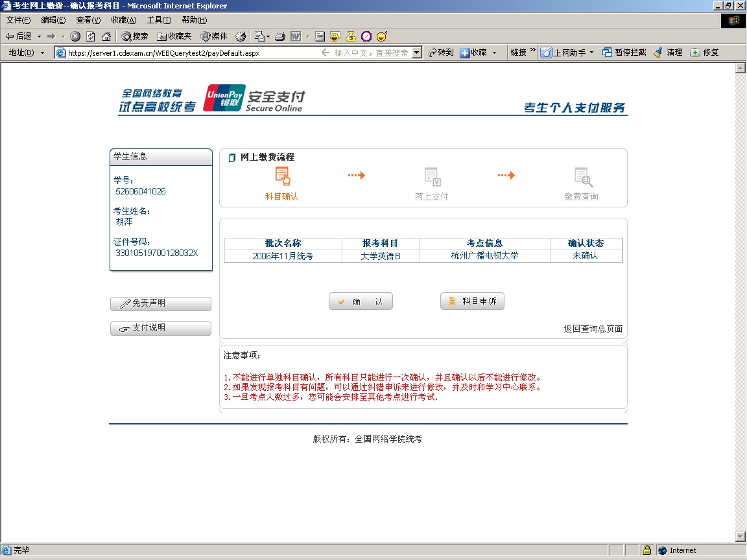The height and width of the screenshot is (560, 747).
Task: Open the 工具(T) menu
Action: pos(159,20)
